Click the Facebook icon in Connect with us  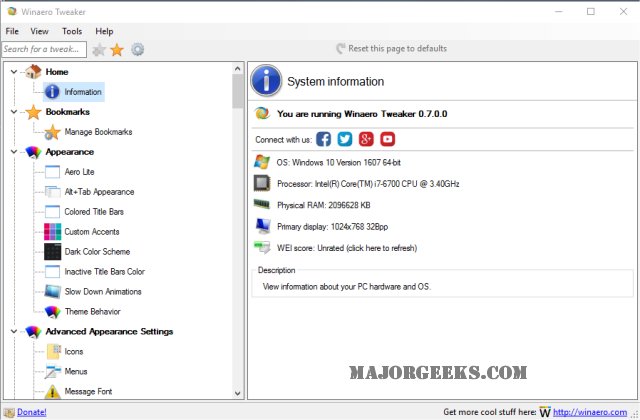(323, 139)
